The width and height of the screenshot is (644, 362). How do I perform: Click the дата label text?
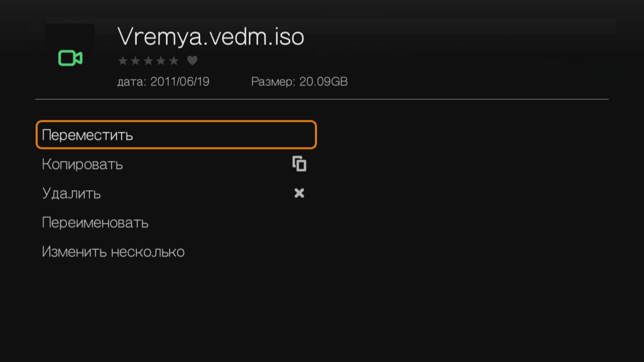(131, 82)
